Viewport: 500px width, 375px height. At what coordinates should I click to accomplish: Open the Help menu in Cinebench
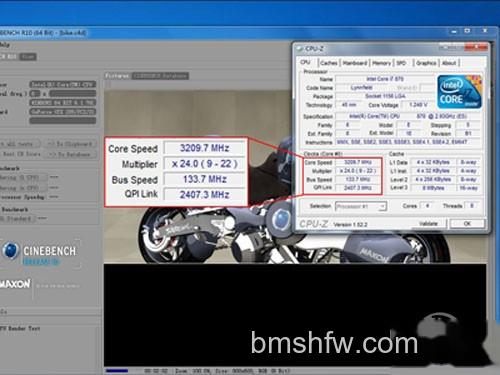point(5,45)
